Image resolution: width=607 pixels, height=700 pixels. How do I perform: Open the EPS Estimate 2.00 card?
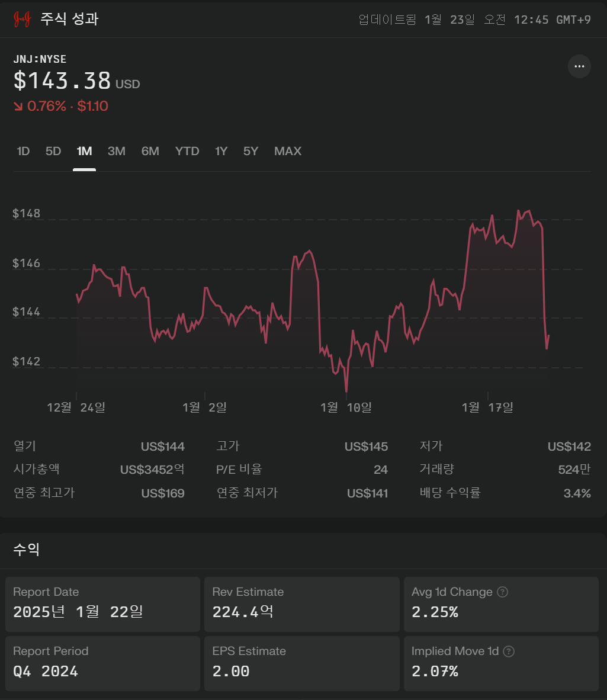pyautogui.click(x=301, y=663)
